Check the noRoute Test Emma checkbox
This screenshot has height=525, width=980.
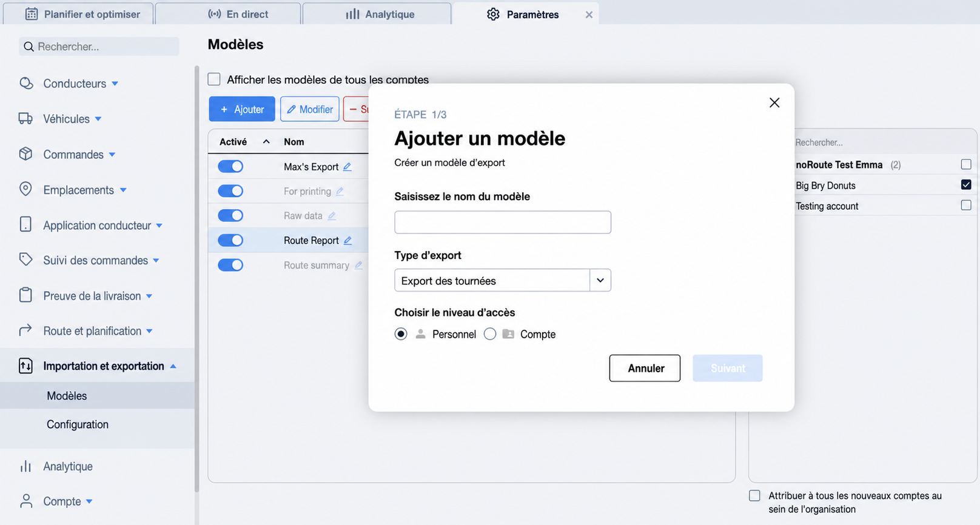(966, 164)
